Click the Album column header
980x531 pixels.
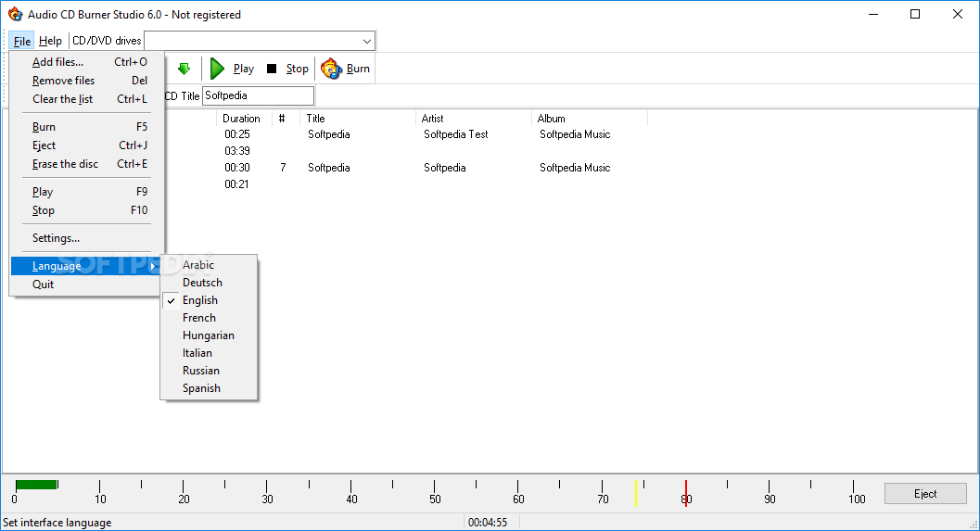(x=590, y=118)
